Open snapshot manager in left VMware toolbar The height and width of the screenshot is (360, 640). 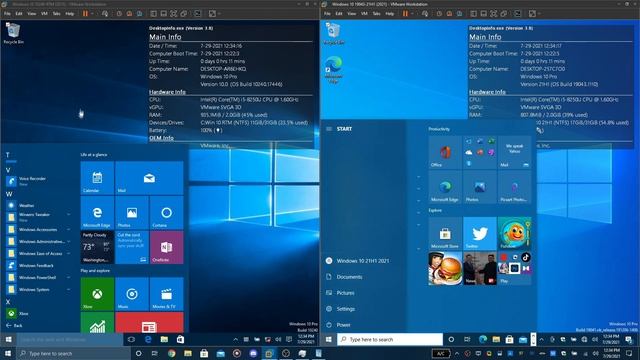point(140,13)
